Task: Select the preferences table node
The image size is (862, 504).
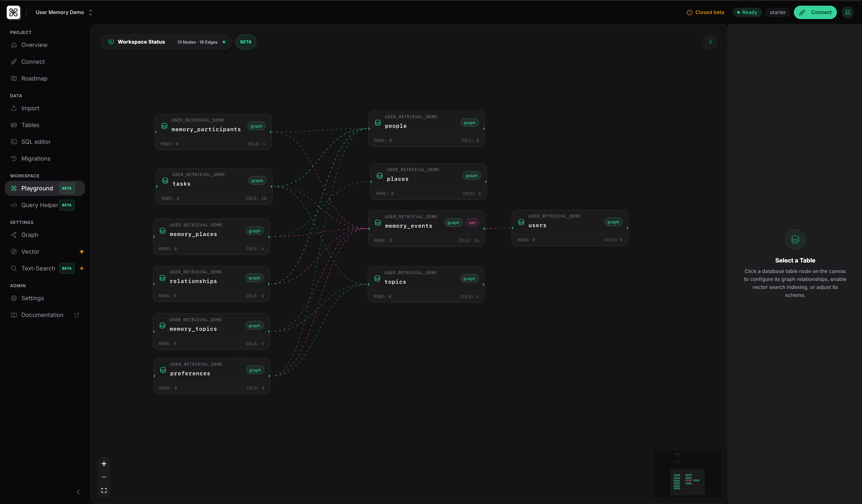Action: click(212, 376)
